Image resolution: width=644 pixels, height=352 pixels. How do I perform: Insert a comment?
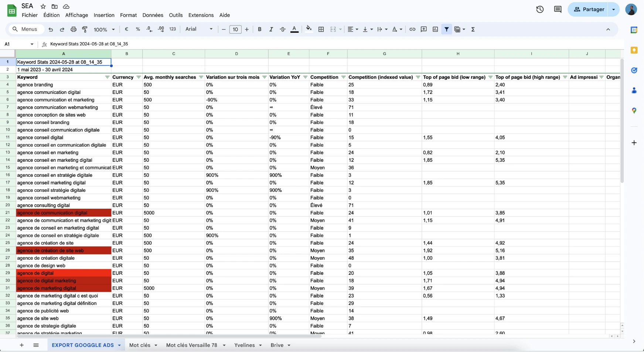pos(424,29)
